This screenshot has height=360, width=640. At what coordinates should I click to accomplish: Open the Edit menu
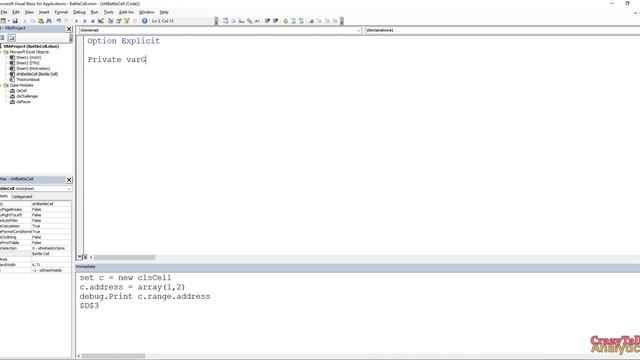[x=16, y=12]
